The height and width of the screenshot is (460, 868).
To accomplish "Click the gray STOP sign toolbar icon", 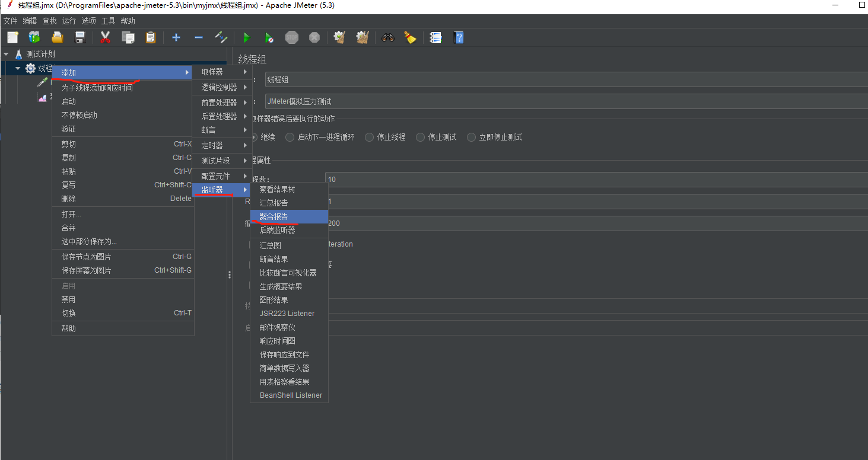I will (292, 37).
